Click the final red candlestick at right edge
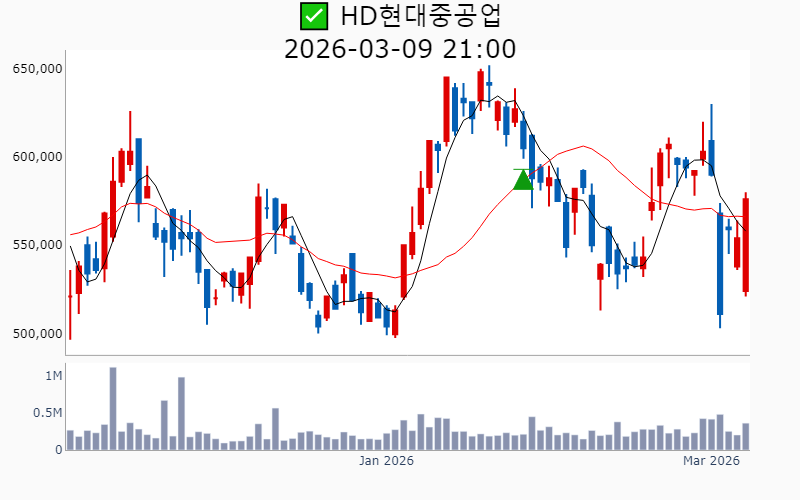Screen dimensions: 800x500 pyautogui.click(x=746, y=245)
